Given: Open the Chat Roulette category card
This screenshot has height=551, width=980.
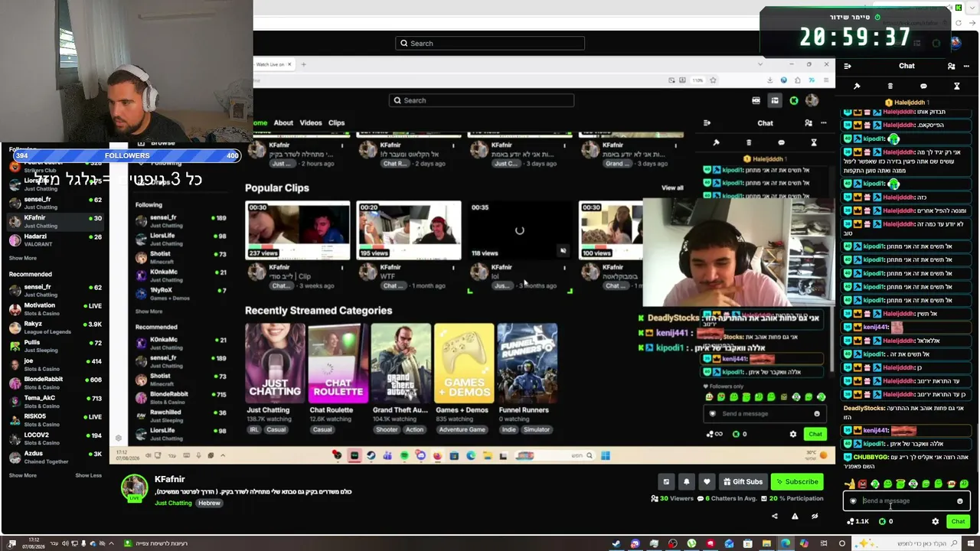Looking at the screenshot, I should click(338, 364).
